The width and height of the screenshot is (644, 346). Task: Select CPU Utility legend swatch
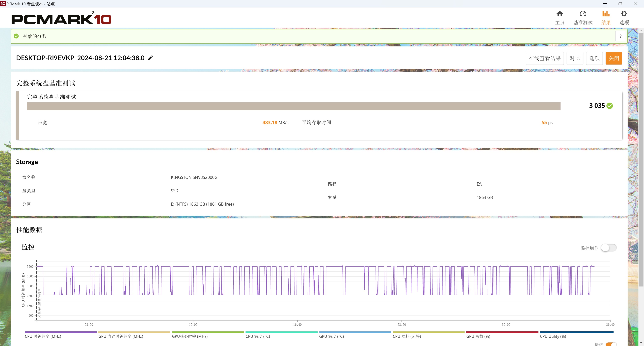(x=577, y=332)
